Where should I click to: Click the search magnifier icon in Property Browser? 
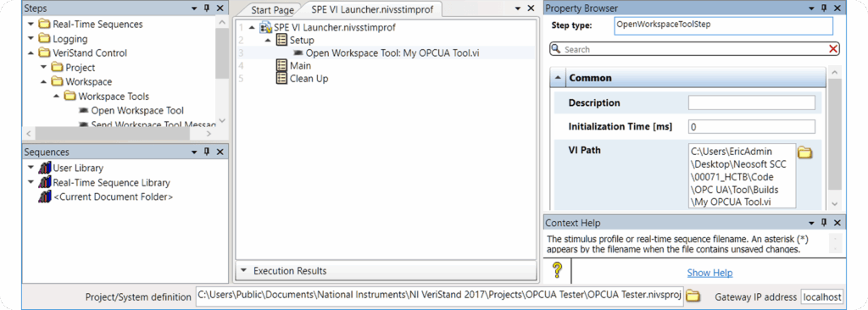tap(556, 49)
